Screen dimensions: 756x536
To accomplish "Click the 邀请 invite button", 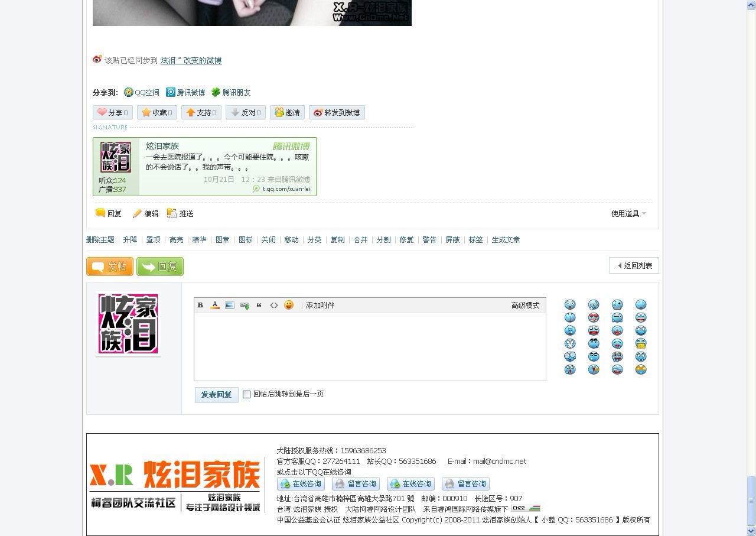I will click(x=287, y=112).
